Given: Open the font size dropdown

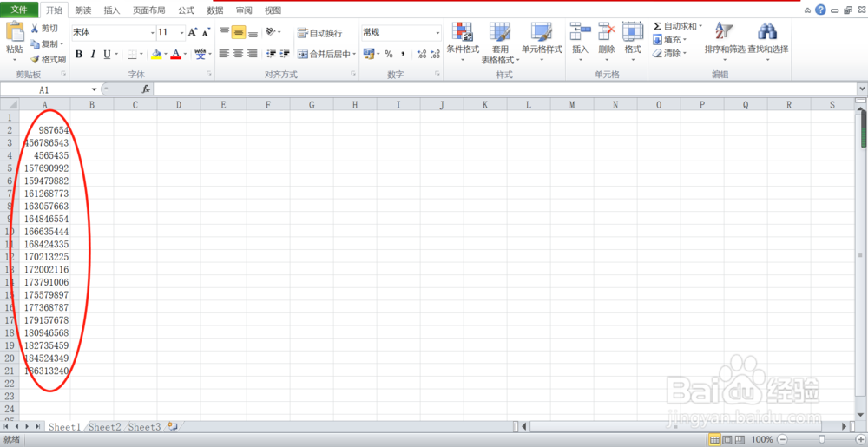Looking at the screenshot, I should tap(182, 33).
